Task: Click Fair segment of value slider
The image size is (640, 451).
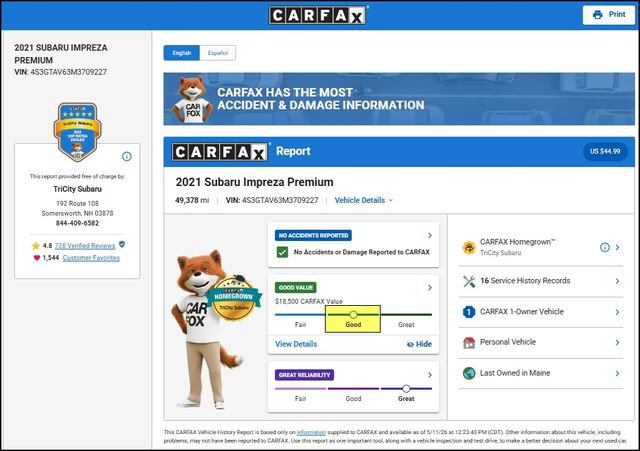Action: point(300,315)
